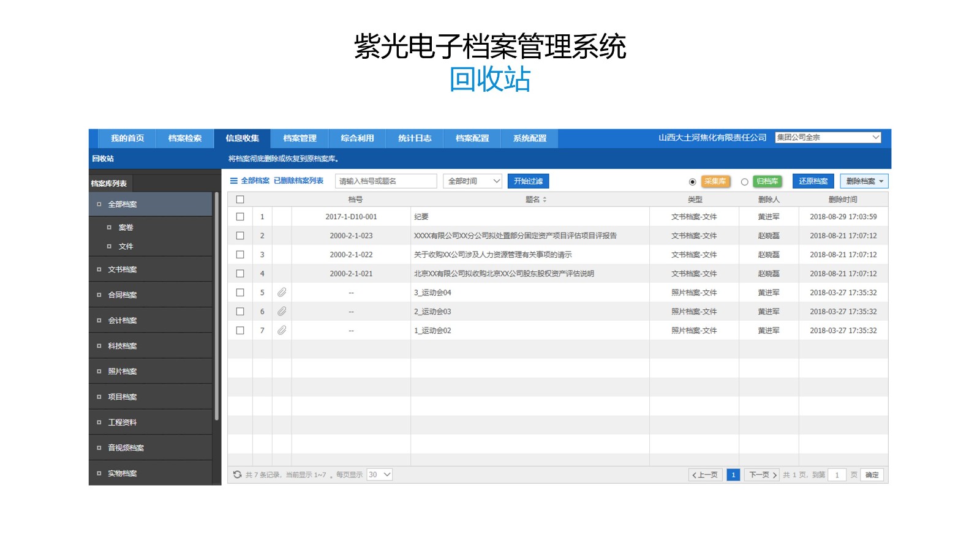980x551 pixels.
Task: Click the 确定 page jump button
Action: click(872, 475)
